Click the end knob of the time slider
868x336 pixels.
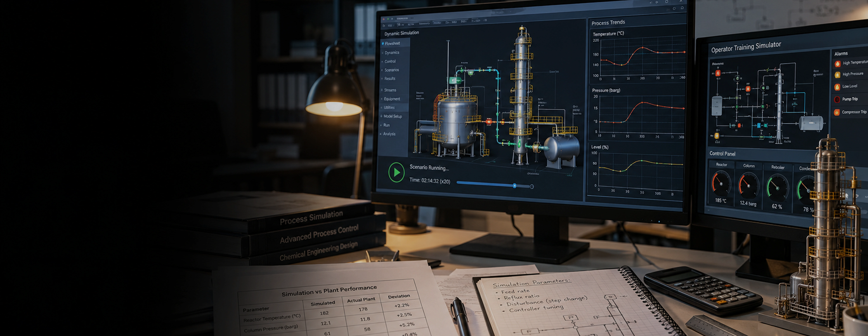click(532, 187)
